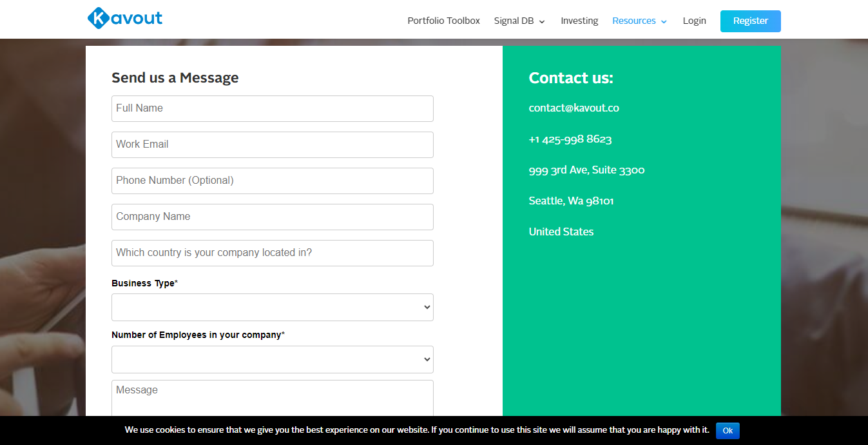Screen dimensions: 868x445
Task: Open the Portfolio Toolbox menu item
Action: (x=444, y=21)
